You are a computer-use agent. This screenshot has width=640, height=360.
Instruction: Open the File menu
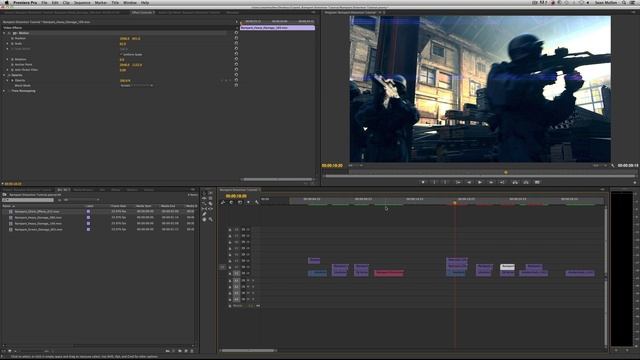click(x=44, y=2)
